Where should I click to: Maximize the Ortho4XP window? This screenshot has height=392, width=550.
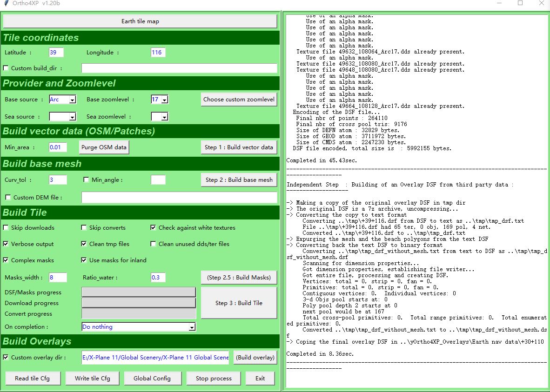pyautogui.click(x=520, y=3)
